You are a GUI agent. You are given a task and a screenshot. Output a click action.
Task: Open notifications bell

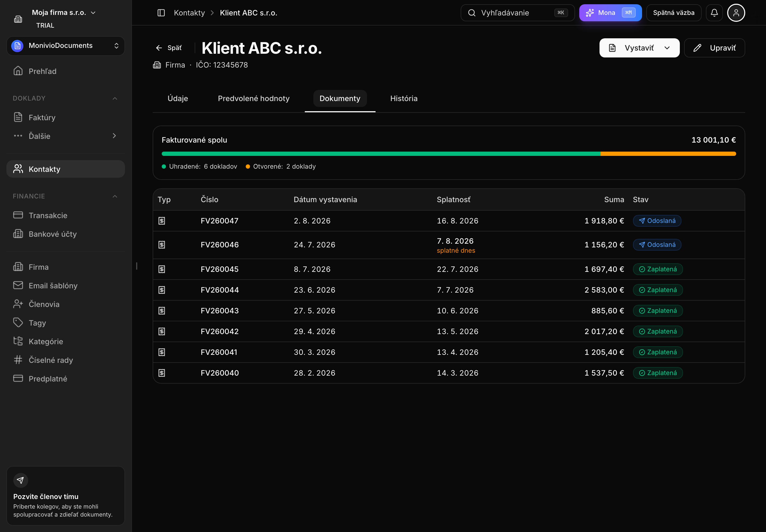tap(714, 13)
